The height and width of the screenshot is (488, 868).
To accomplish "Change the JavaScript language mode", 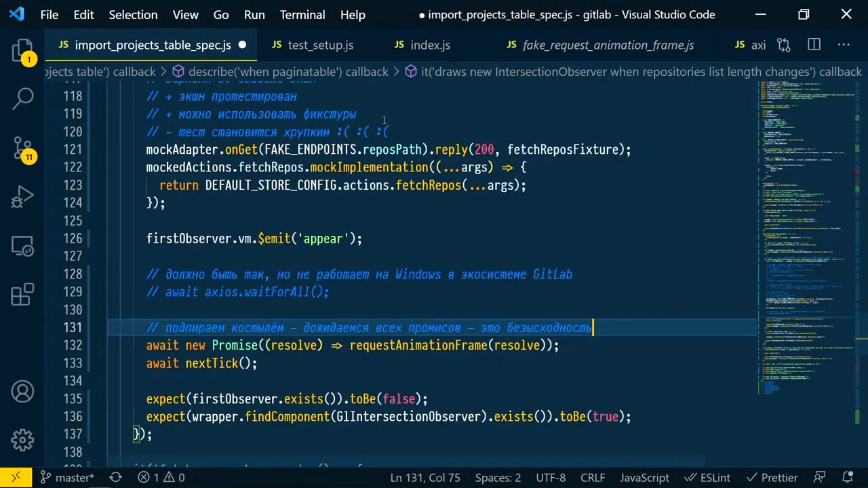I will 644,477.
